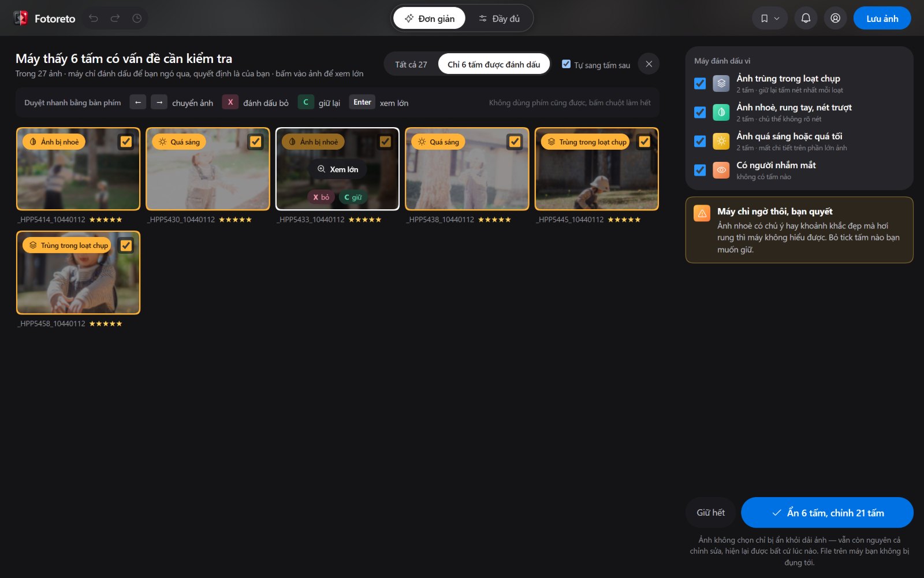Click the right arrow key hint
Image resolution: width=924 pixels, height=578 pixels.
point(159,102)
